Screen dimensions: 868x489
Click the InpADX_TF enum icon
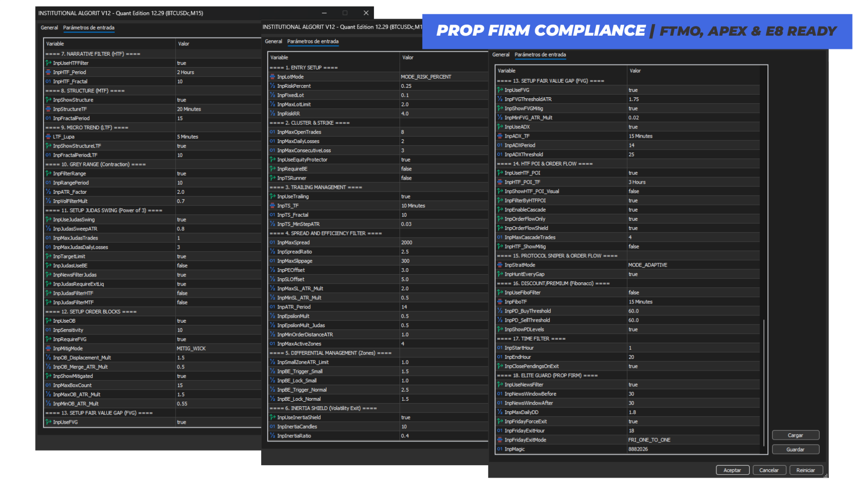click(x=500, y=136)
